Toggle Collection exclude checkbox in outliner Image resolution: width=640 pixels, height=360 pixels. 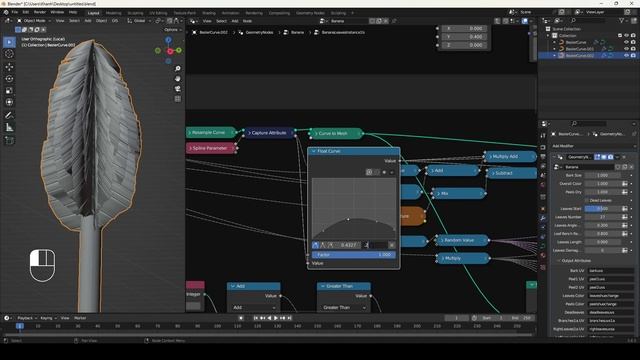(620, 36)
